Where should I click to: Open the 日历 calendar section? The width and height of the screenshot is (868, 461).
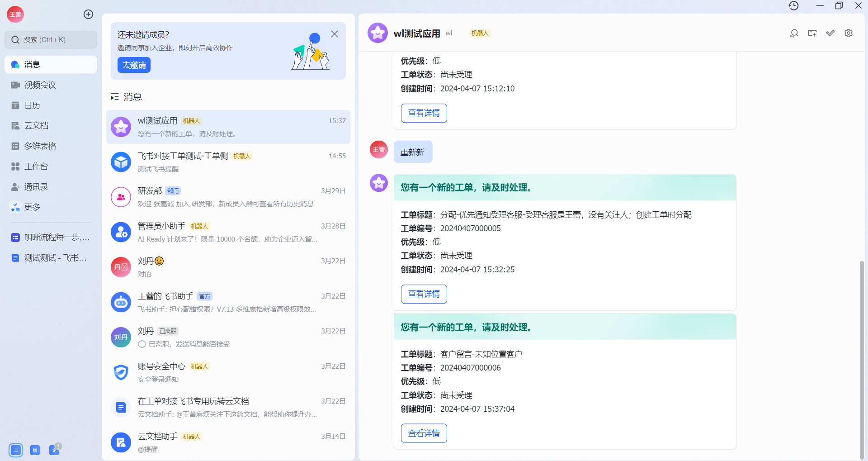[x=51, y=105]
